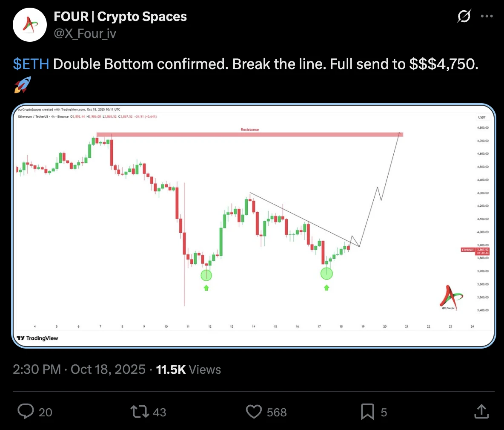This screenshot has width=504, height=430.
Task: Click the first green double-bottom circle marker
Action: 206,275
